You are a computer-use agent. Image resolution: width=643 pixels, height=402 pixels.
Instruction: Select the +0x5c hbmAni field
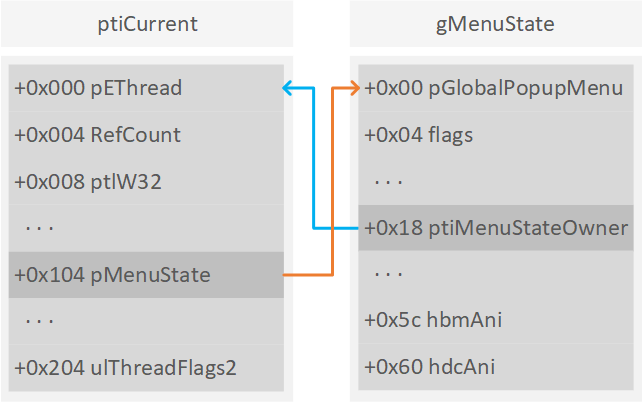(433, 320)
